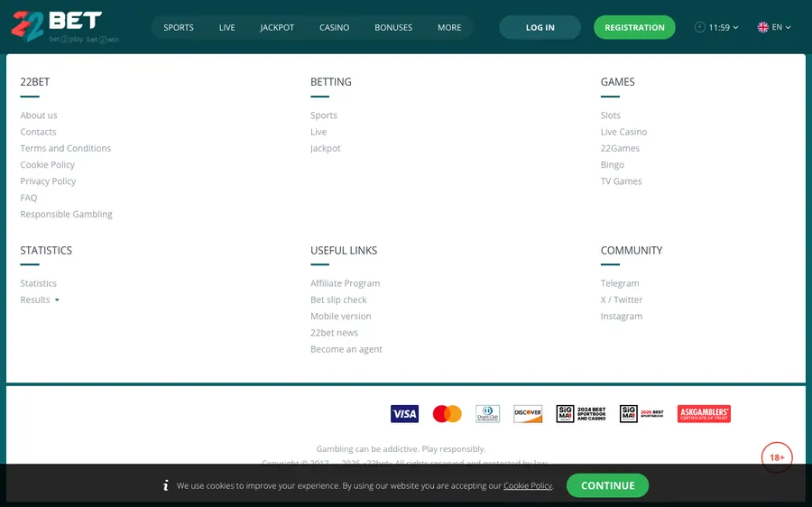
Task: Open the Affiliate Program link
Action: (x=346, y=283)
